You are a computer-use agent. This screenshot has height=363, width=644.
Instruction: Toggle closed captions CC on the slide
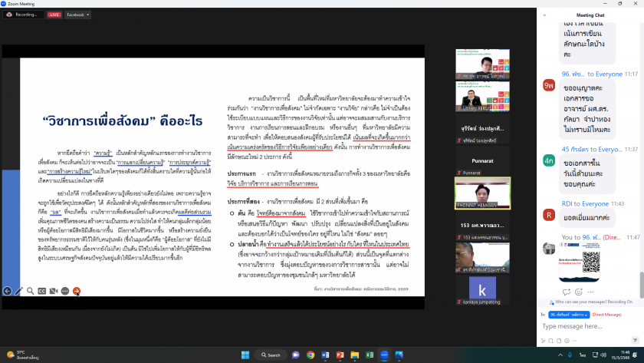[42, 291]
